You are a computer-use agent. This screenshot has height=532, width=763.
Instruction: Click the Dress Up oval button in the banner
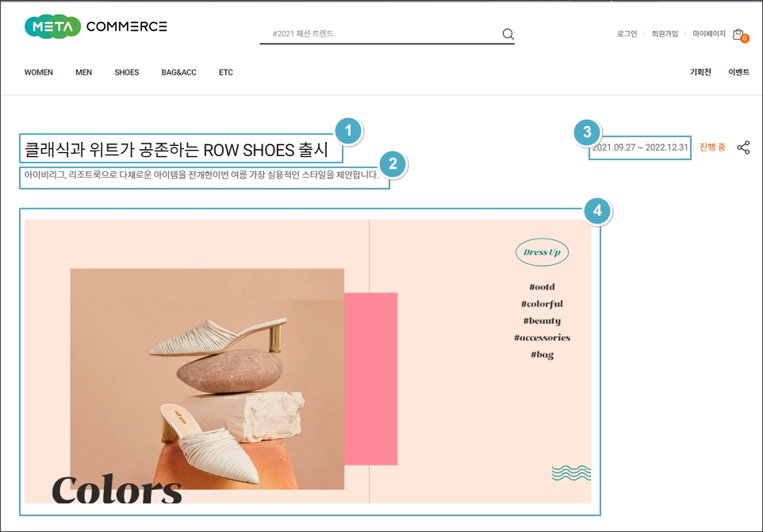(x=542, y=252)
